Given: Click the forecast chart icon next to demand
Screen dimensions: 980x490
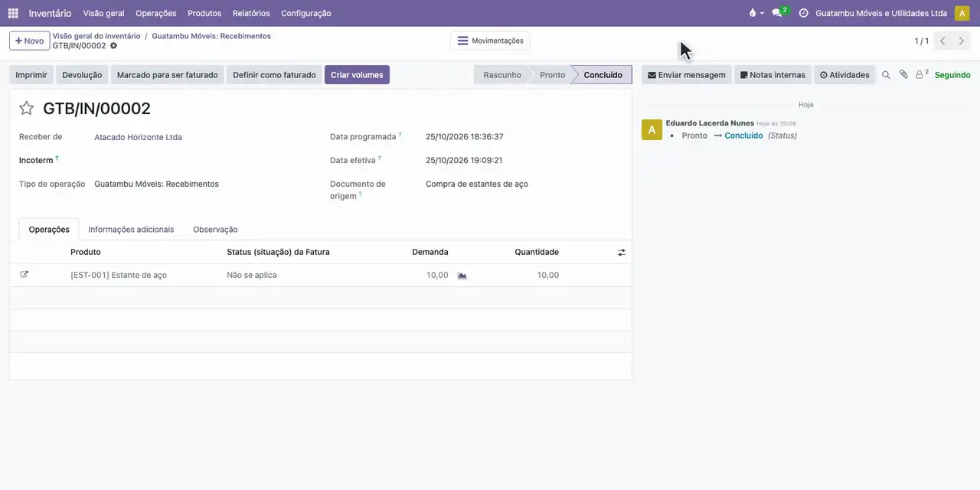Looking at the screenshot, I should [x=462, y=275].
